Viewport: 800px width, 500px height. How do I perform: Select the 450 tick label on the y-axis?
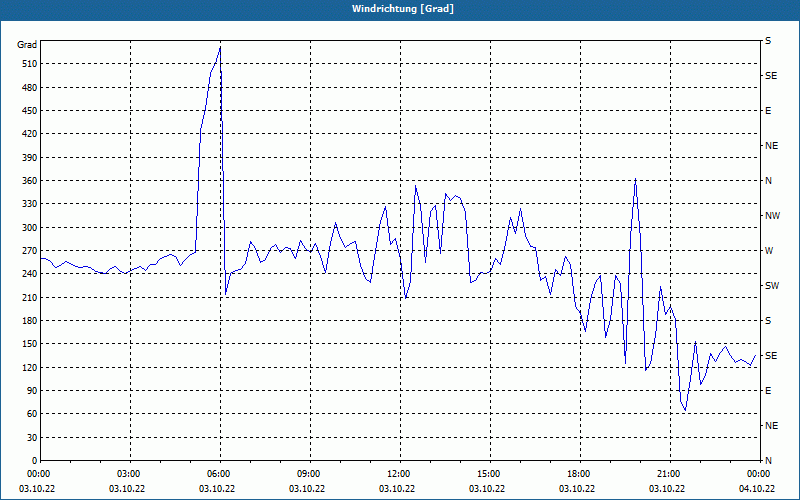(30, 111)
